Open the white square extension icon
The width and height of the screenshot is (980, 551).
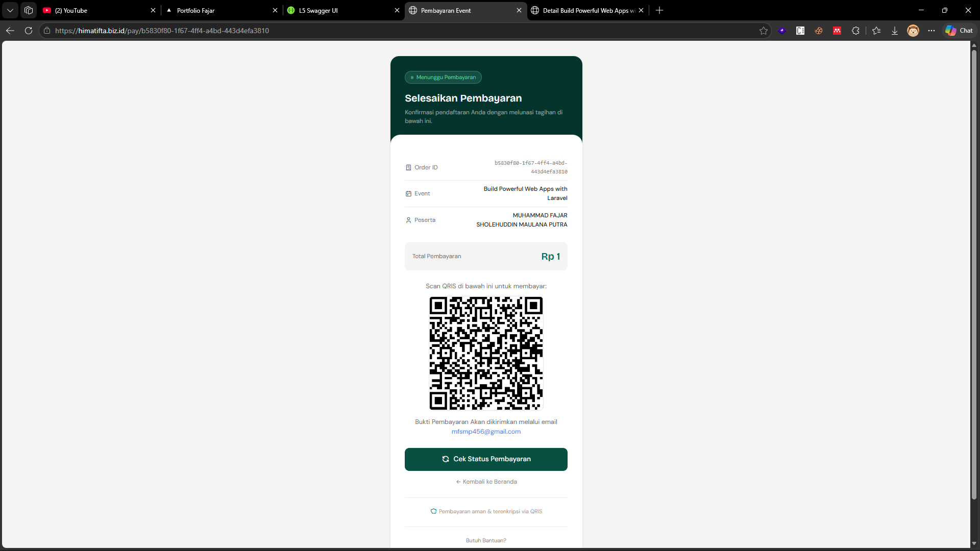(800, 31)
